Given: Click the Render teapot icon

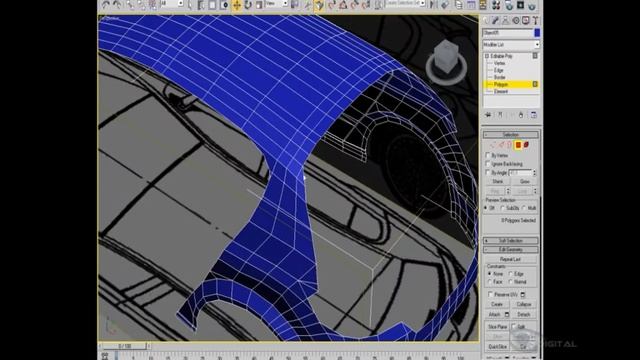Looking at the screenshot, I should coord(532,5).
